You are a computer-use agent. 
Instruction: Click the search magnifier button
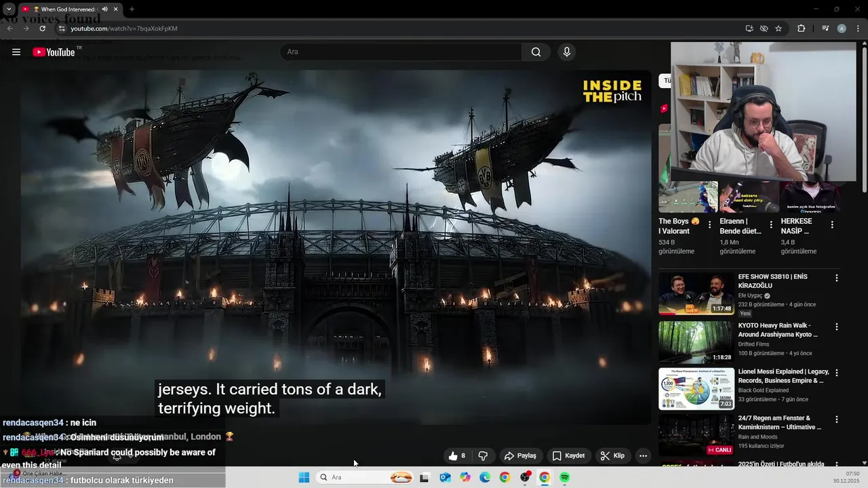[536, 52]
